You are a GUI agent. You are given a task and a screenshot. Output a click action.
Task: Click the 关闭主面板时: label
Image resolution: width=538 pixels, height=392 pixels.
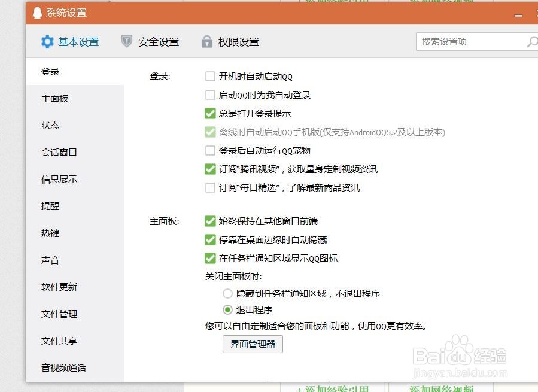pyautogui.click(x=233, y=276)
